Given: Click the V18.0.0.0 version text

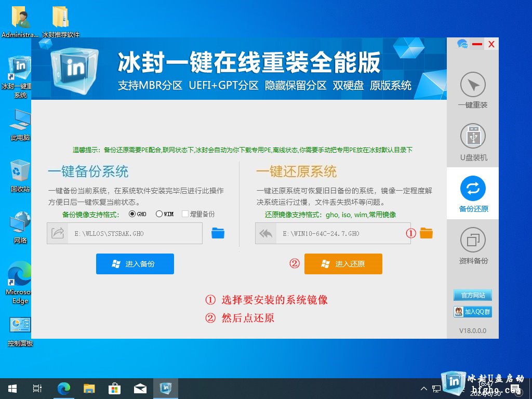Looking at the screenshot, I should point(473,330).
